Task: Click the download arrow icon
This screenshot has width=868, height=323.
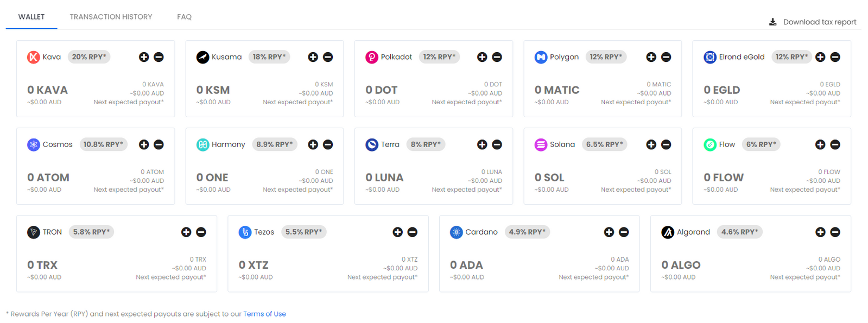Action: (773, 22)
